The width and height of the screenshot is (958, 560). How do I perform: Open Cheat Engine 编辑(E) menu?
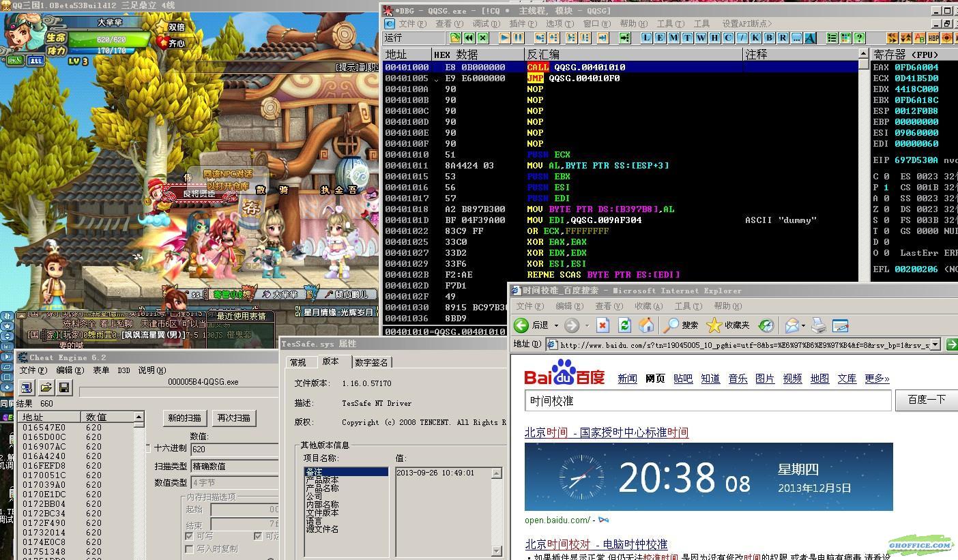[70, 370]
